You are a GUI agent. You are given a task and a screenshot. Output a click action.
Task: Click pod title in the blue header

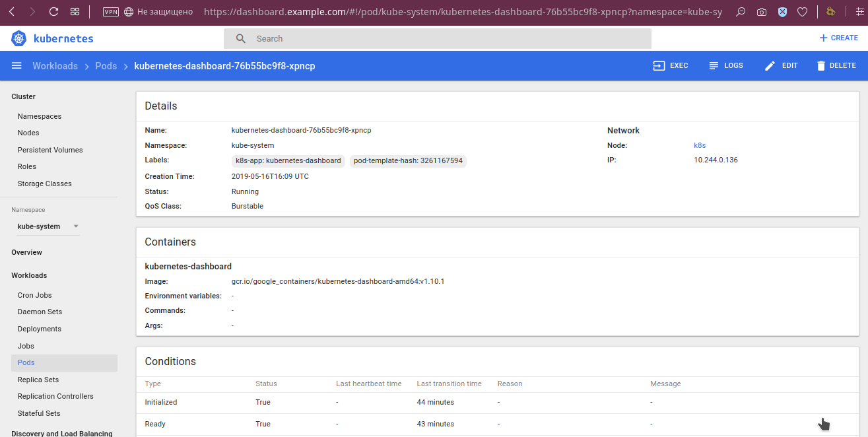[224, 66]
